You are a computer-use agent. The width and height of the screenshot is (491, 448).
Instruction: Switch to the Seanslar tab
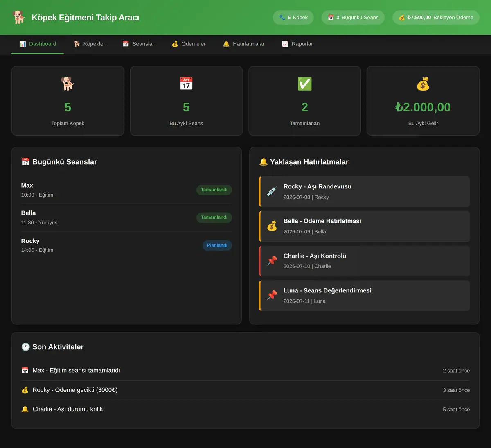click(138, 44)
